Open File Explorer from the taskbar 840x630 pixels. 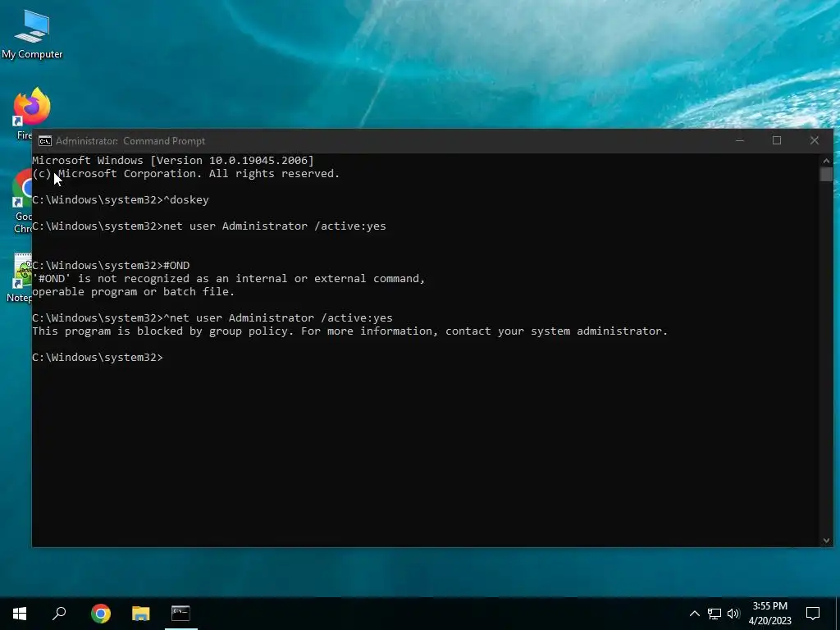tap(140, 614)
